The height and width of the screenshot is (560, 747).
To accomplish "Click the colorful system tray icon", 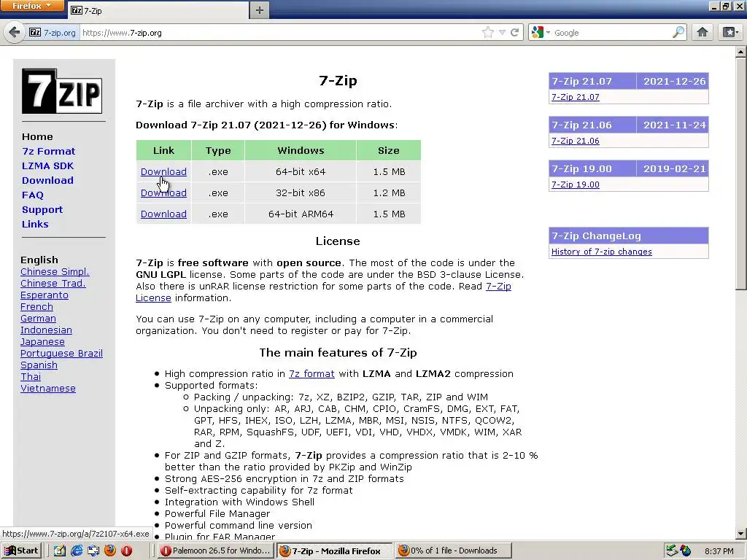I will point(686,551).
